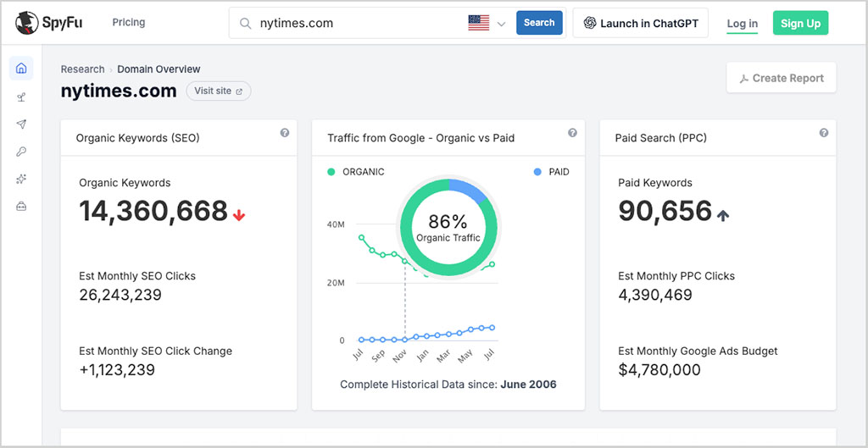This screenshot has height=448, width=868.
Task: Click the 90,656 paid keywords value
Action: tap(665, 211)
